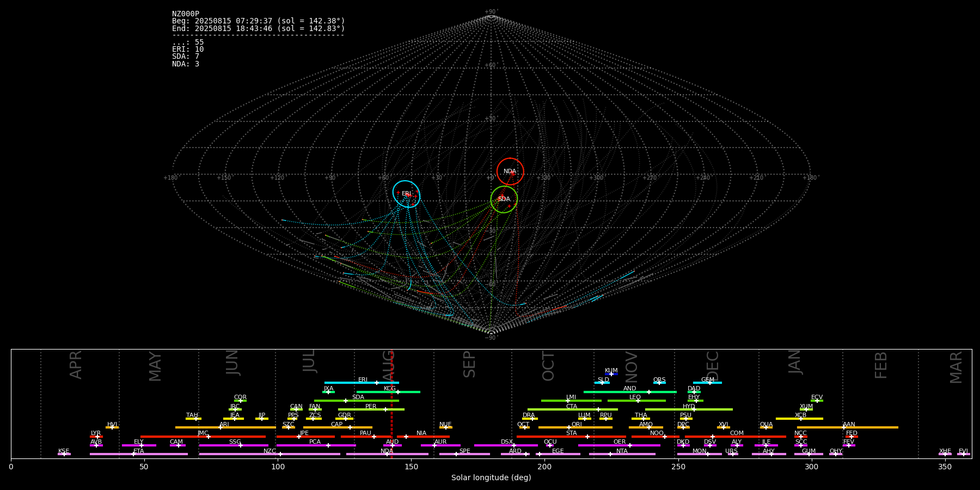The height and width of the screenshot is (490, 980).
Task: Click the AUR shower label in timeline
Action: tap(440, 442)
